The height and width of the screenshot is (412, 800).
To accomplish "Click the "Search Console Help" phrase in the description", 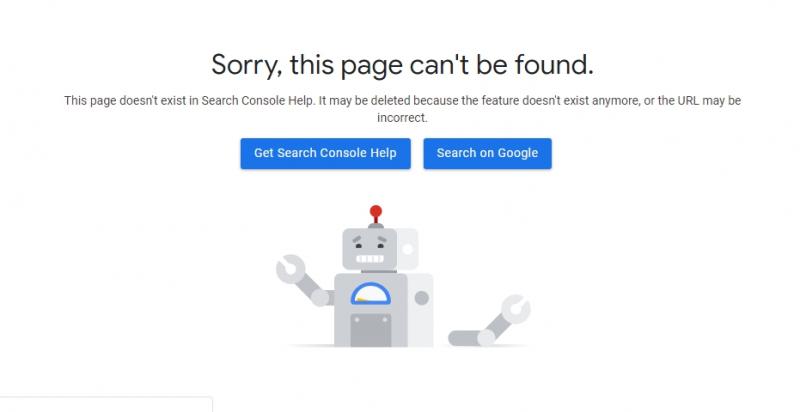I will coord(257,101).
